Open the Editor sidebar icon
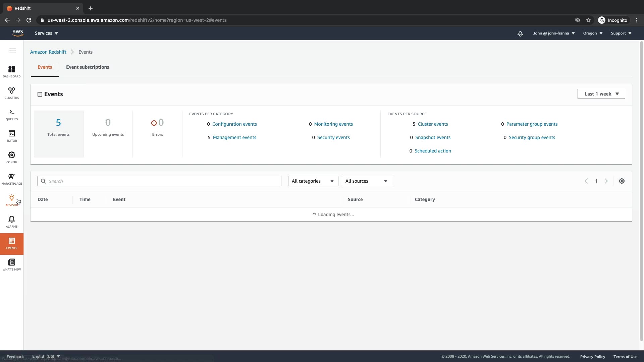 point(12,136)
